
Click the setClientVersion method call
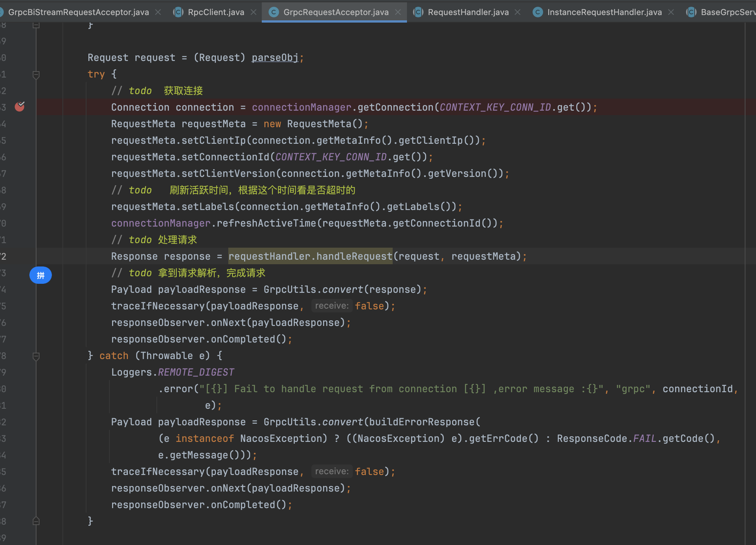click(228, 174)
